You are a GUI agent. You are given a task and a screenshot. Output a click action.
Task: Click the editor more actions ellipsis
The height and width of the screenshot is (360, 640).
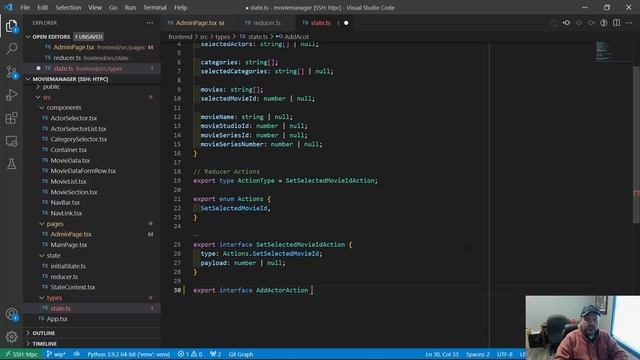tap(629, 23)
